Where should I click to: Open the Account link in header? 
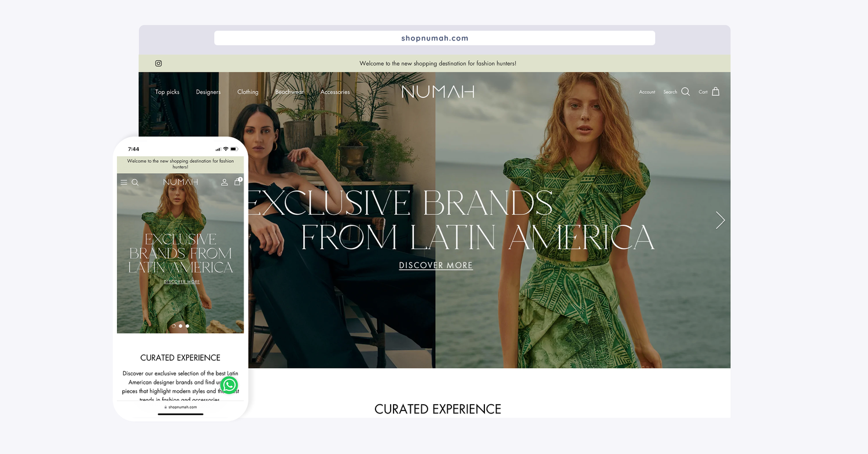pyautogui.click(x=647, y=92)
